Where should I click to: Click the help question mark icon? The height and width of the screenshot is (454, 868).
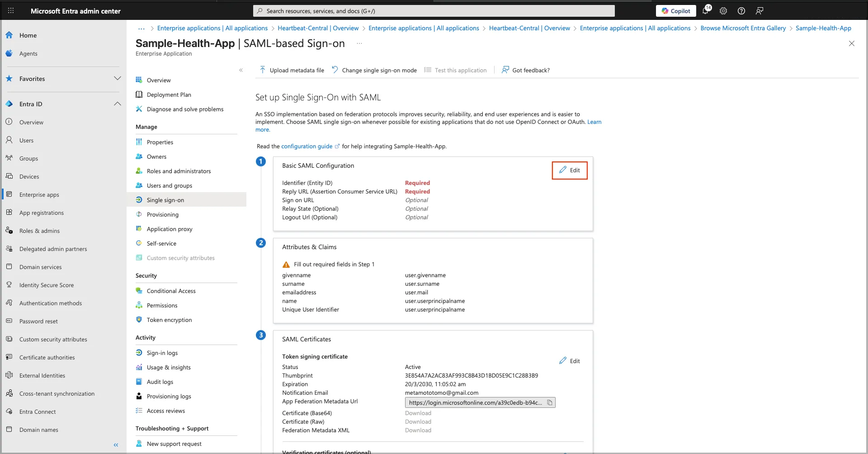741,11
